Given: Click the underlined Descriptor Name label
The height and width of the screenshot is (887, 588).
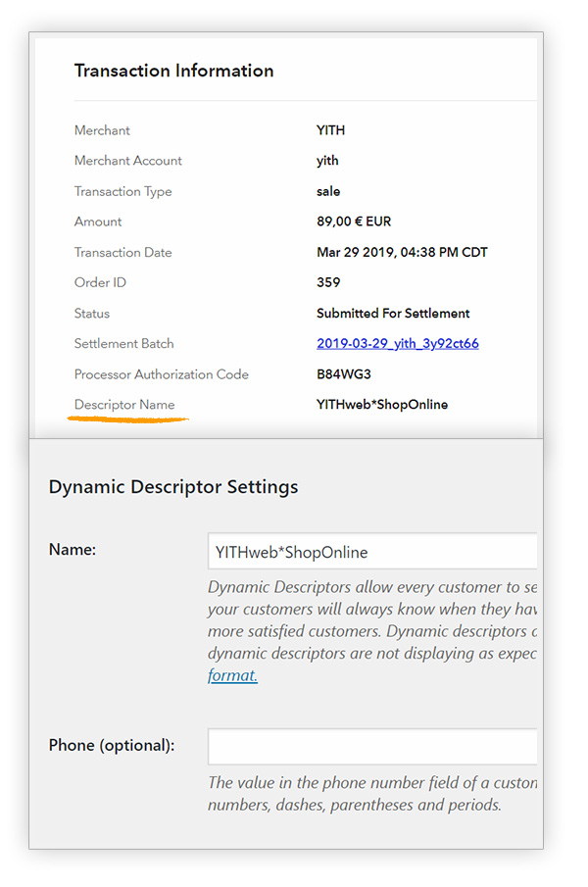Looking at the screenshot, I should point(123,405).
